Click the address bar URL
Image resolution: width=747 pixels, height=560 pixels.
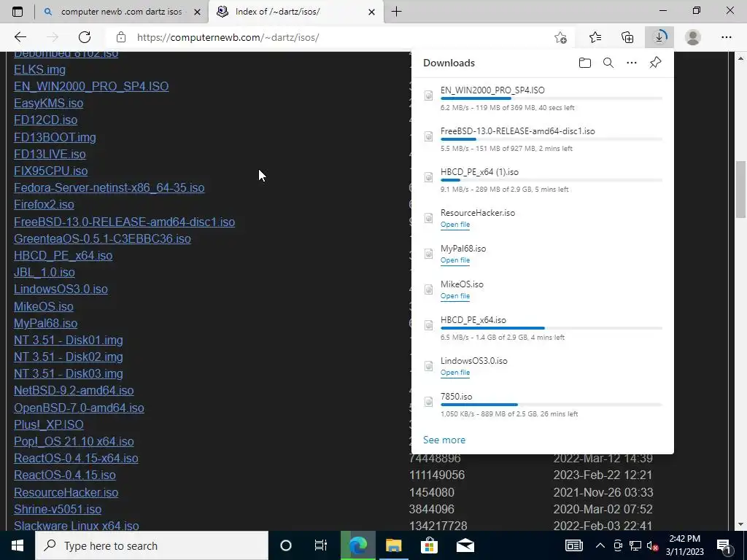tap(228, 37)
